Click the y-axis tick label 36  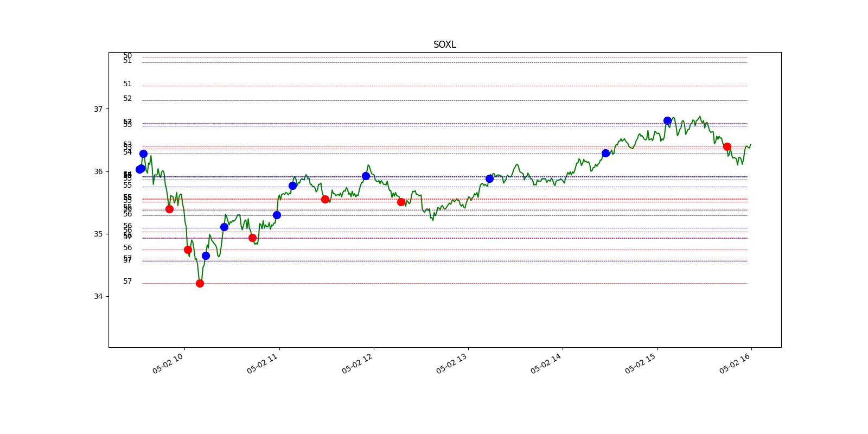click(98, 171)
